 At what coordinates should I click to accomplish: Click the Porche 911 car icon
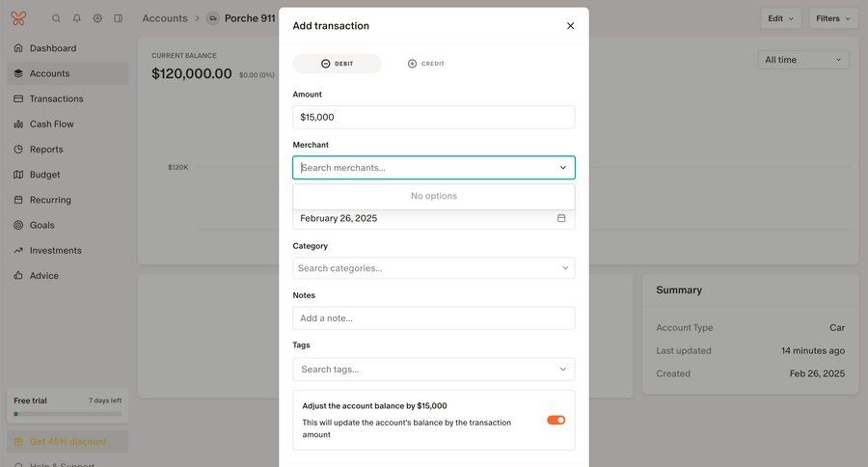[x=212, y=18]
